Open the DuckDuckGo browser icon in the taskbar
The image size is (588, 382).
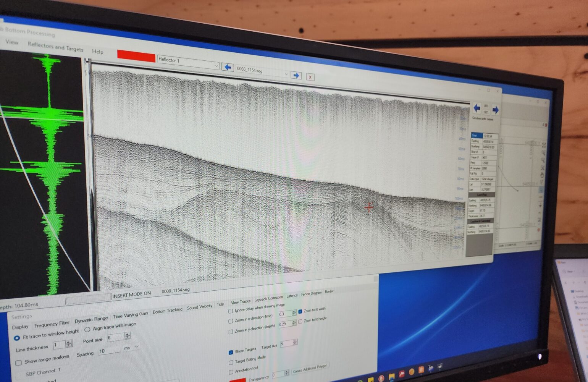pos(381,378)
